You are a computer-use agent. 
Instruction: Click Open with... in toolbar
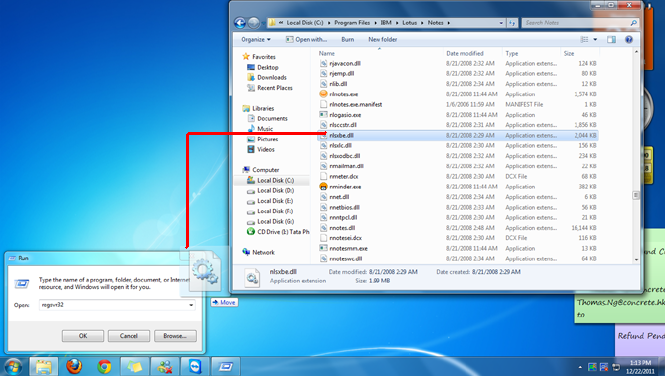[x=306, y=39]
